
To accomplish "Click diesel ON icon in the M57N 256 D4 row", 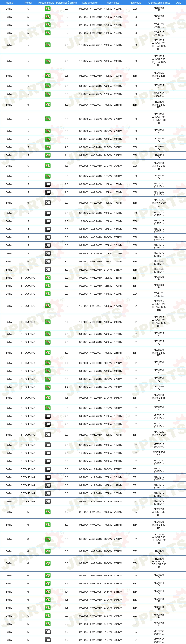I will 48,453.
